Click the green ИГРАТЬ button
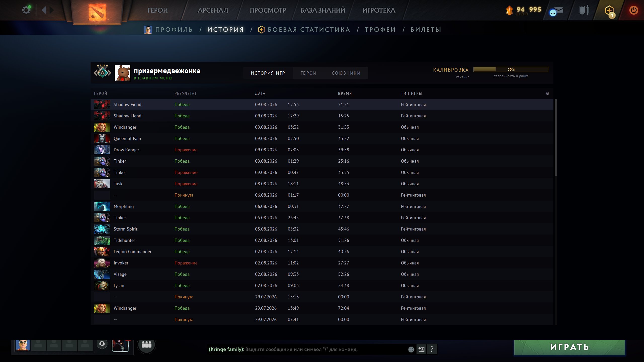Image resolution: width=644 pixels, height=362 pixels. 569,347
